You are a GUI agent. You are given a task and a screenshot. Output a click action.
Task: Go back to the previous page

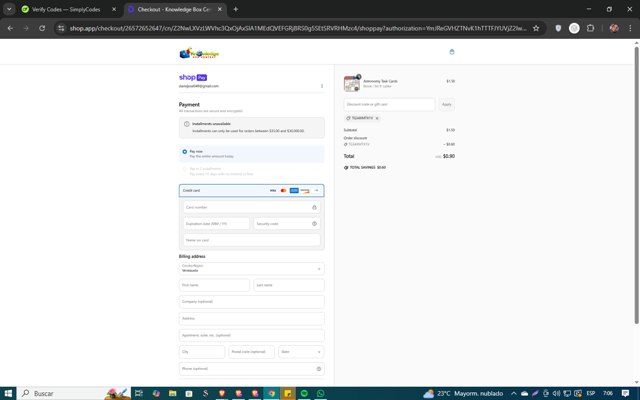pyautogui.click(x=10, y=28)
